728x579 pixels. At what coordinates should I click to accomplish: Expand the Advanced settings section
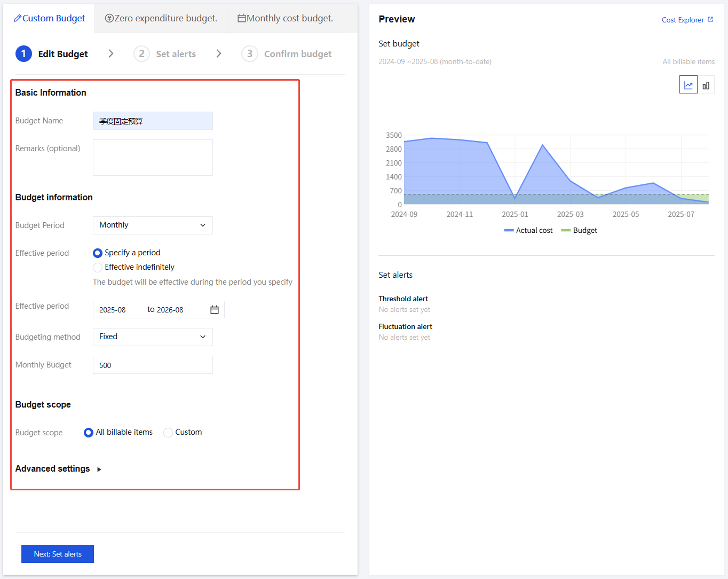click(99, 470)
